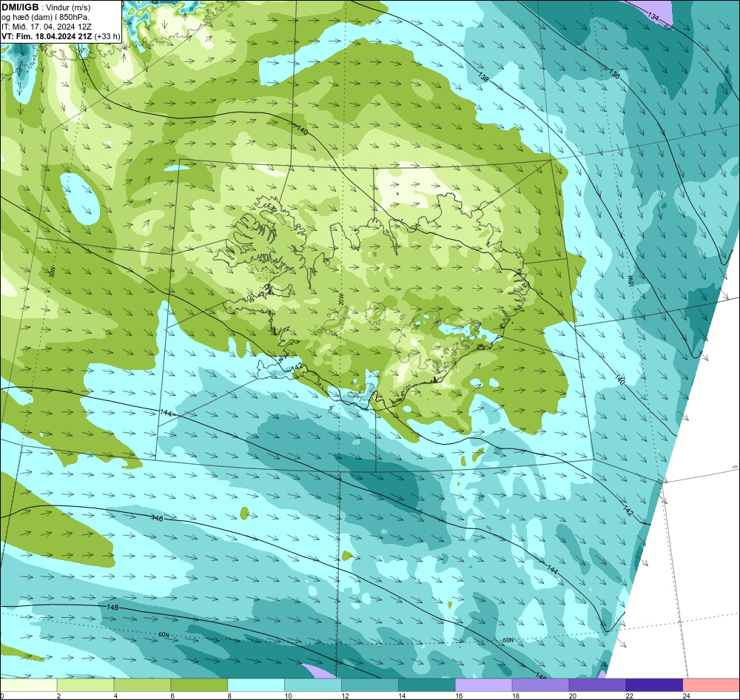740x700 pixels.
Task: Click the violet 20–22 m/s legend swatch
Action: pos(597,684)
